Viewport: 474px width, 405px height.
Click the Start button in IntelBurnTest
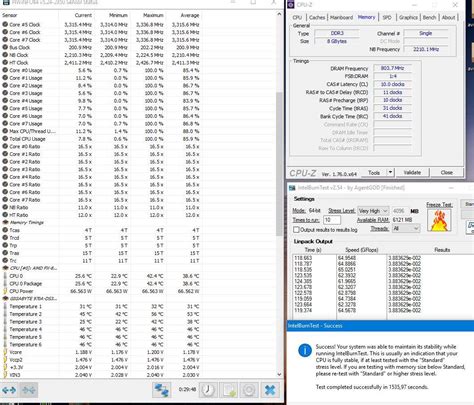pyautogui.click(x=467, y=204)
